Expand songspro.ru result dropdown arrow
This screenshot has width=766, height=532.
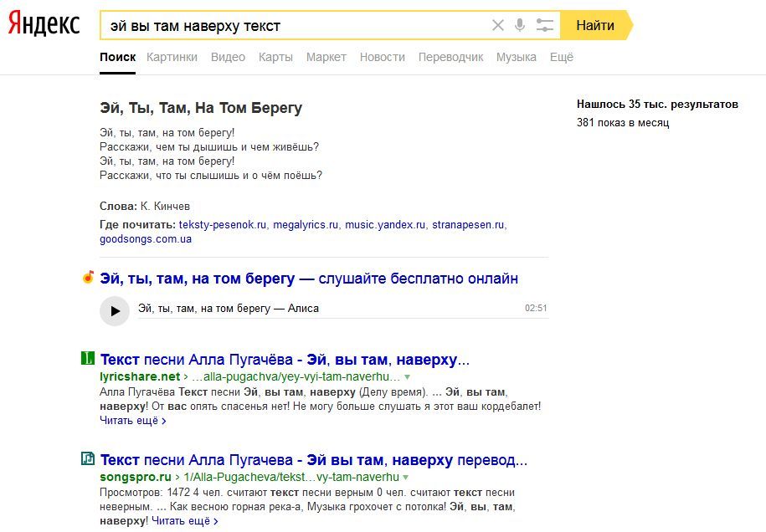406,478
